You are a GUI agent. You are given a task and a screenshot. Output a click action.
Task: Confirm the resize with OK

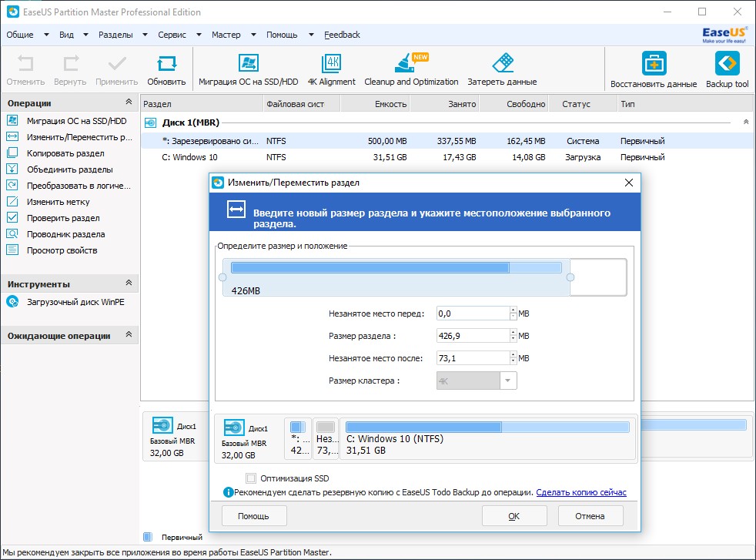tap(514, 516)
